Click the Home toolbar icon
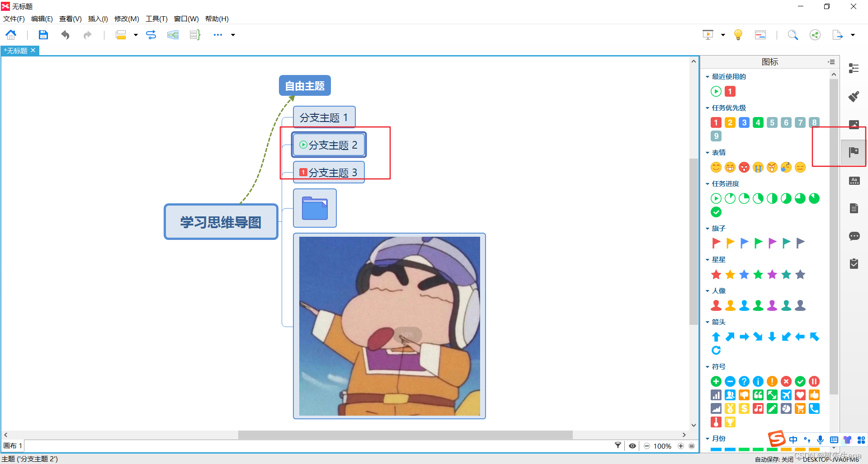Viewport: 868px width, 464px height. (x=11, y=35)
